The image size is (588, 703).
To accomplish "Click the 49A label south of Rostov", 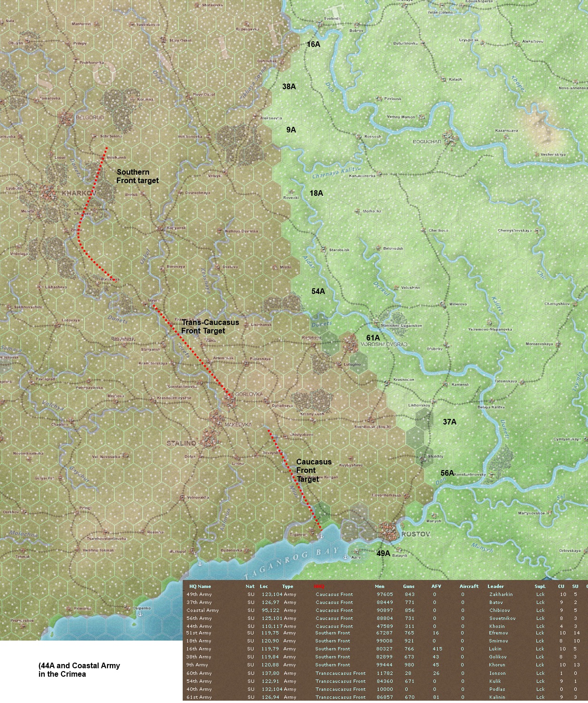I will (x=383, y=553).
